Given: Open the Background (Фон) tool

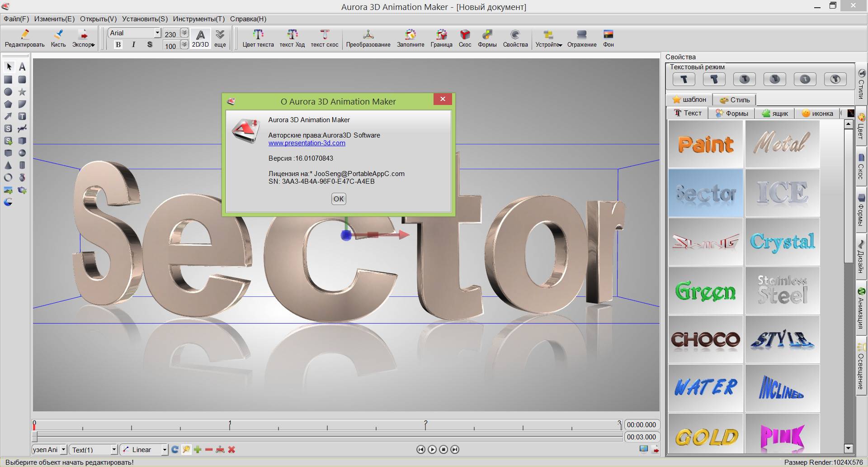Looking at the screenshot, I should [x=608, y=35].
